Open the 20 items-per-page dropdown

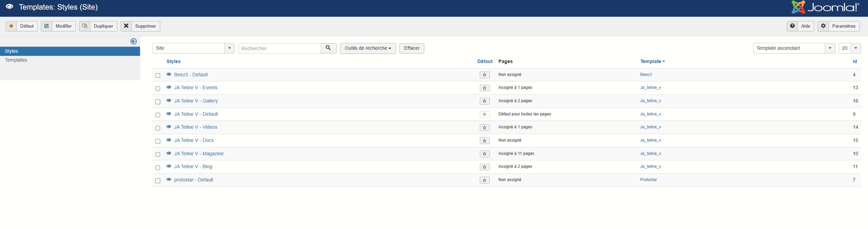[850, 48]
